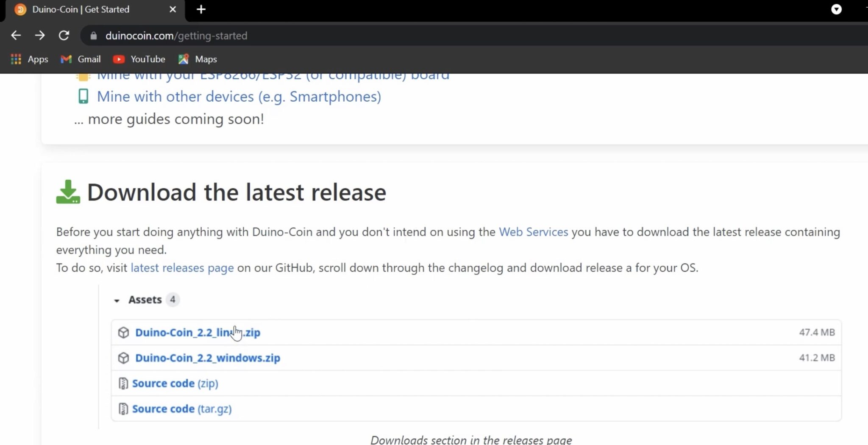Click the smartphone icon beside mining guide

coord(83,97)
